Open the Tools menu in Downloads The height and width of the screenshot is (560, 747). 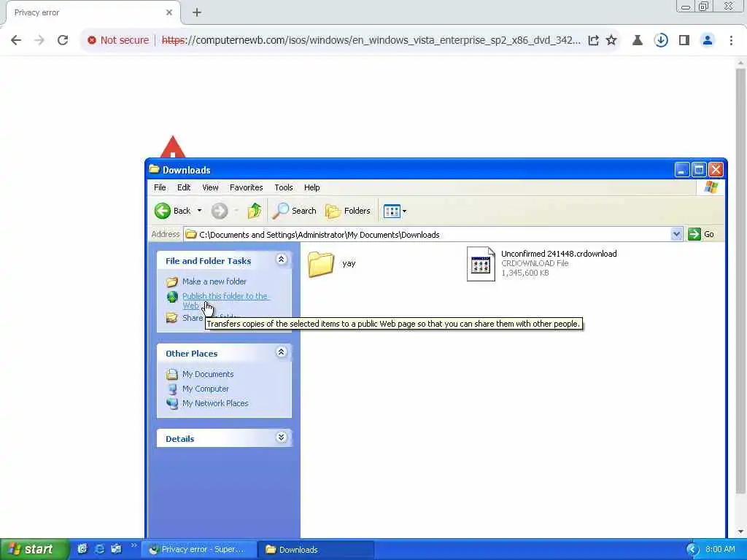[x=284, y=187]
